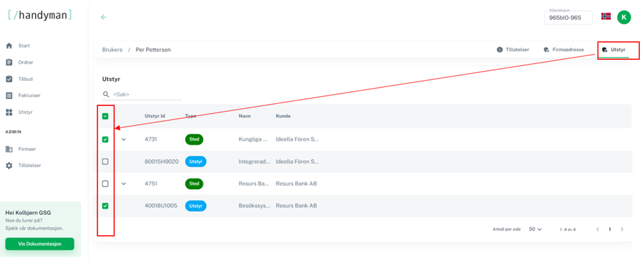Check the checkbox for equipment 4751
Screen dimensions: 644x262
[105, 183]
